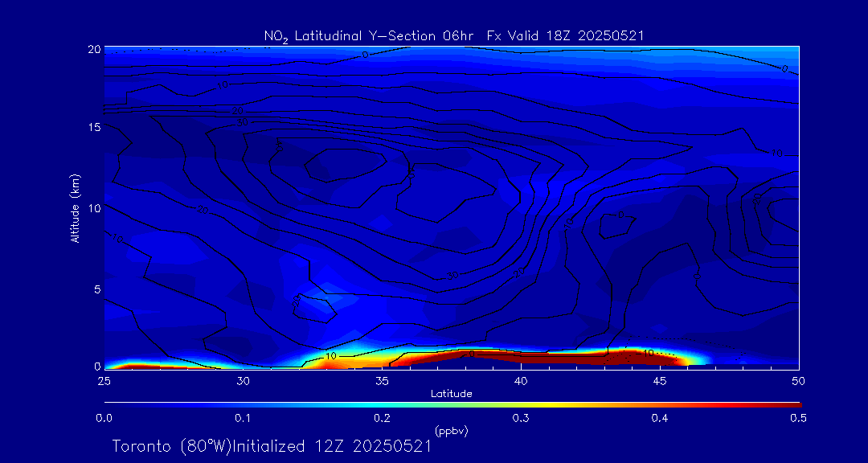Image resolution: width=868 pixels, height=463 pixels.
Task: Click the 0.5 label at colorbar right end
Action: [797, 418]
